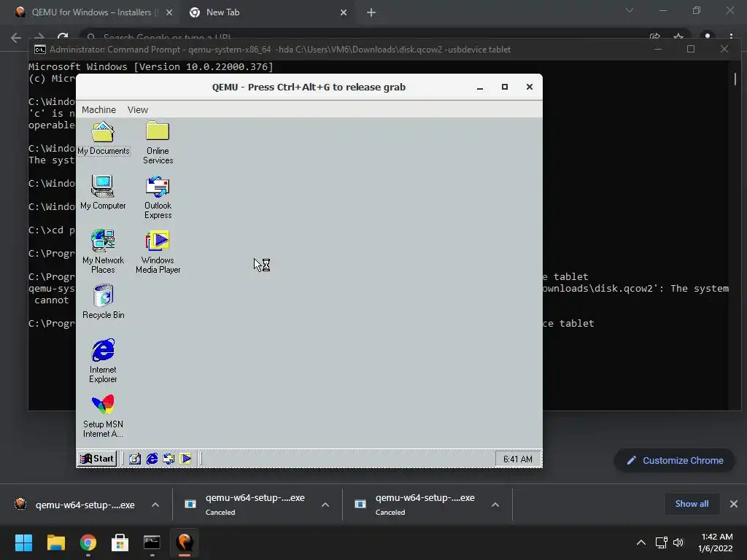Click the Chrome profile avatar icon
The image size is (747, 560).
708,36
